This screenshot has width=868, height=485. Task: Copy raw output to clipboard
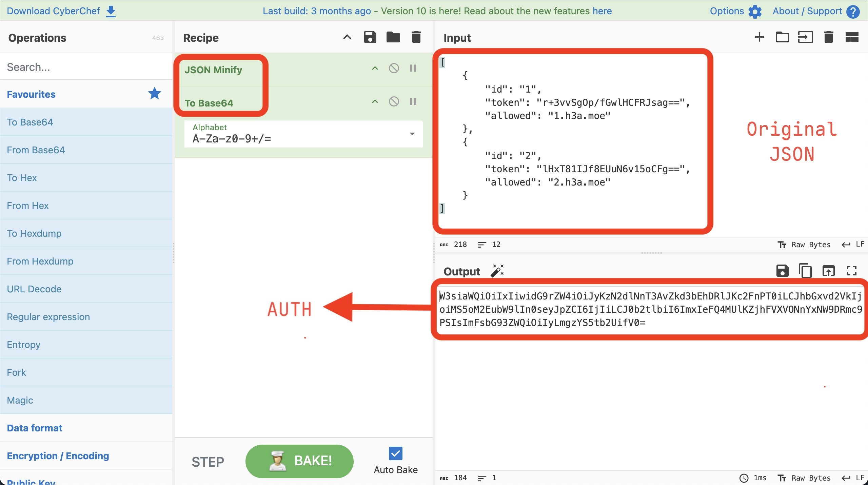805,271
